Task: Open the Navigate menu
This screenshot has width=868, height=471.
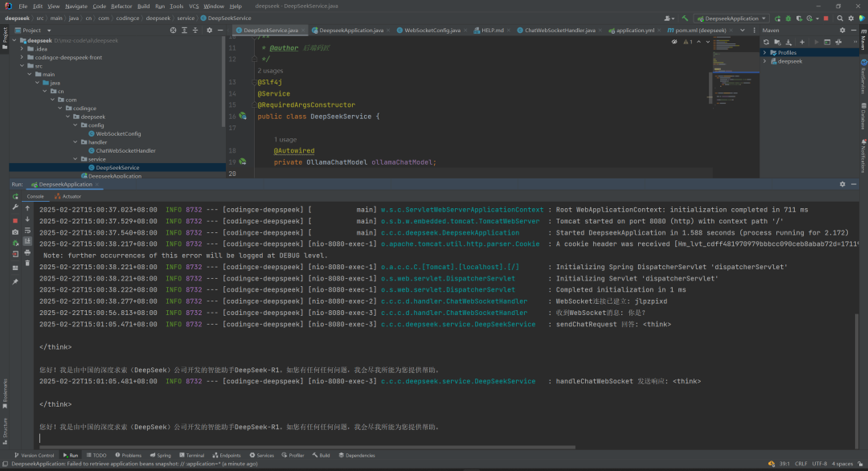Action: click(x=76, y=6)
